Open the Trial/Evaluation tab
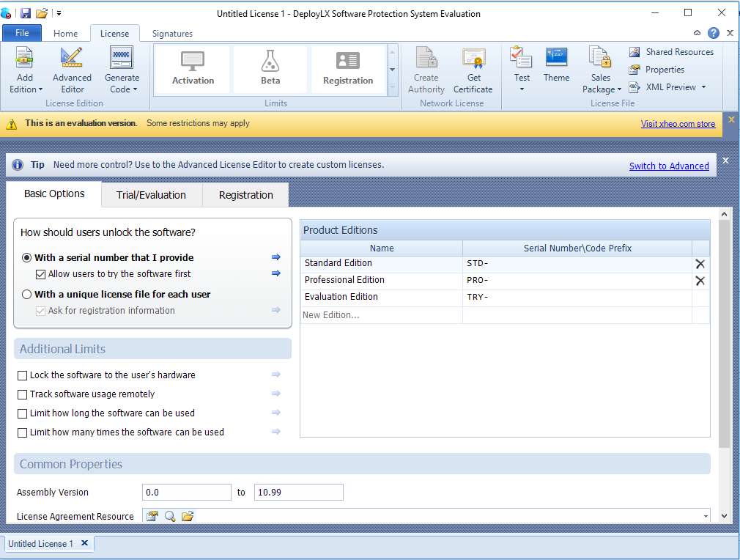Image resolution: width=740 pixels, height=560 pixels. [152, 195]
